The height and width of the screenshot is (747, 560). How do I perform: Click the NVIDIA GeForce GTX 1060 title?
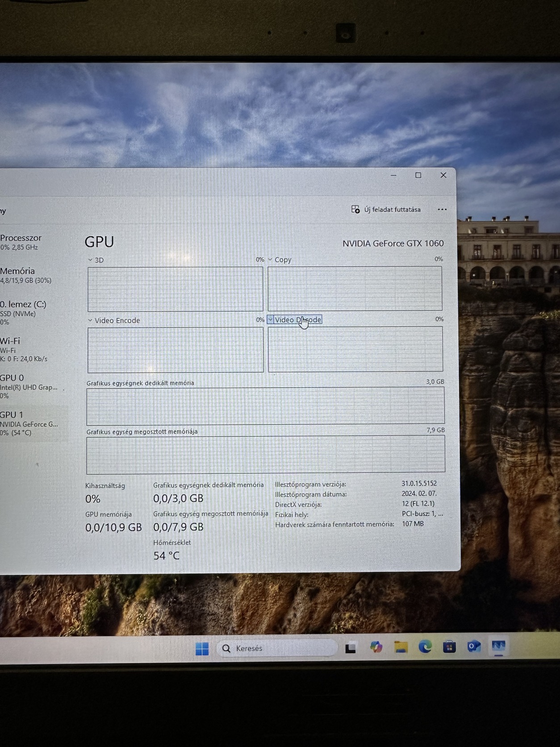coord(393,243)
